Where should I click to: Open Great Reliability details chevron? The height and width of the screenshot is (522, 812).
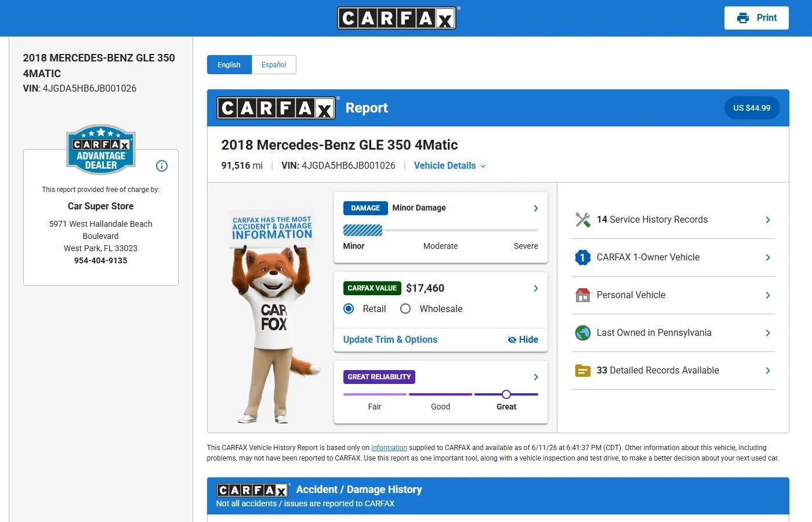pos(536,377)
